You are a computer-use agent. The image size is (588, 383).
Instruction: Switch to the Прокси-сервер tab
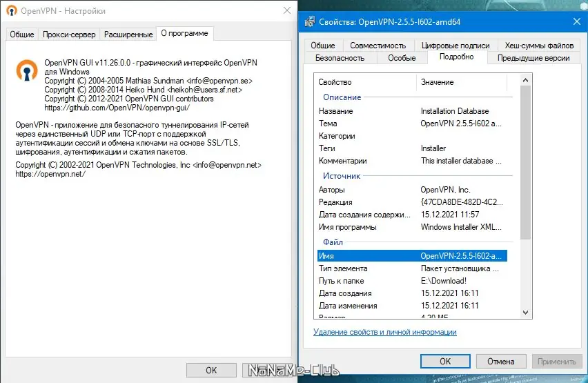[69, 35]
